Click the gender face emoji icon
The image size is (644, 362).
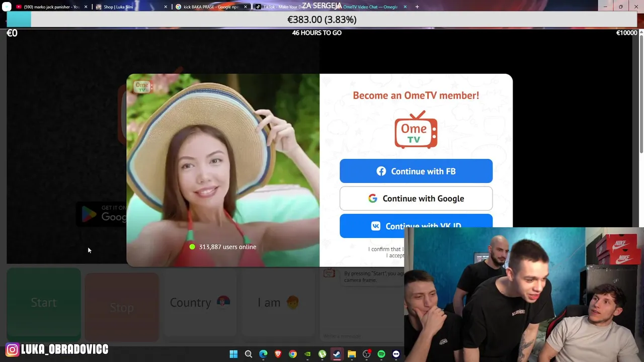(292, 302)
